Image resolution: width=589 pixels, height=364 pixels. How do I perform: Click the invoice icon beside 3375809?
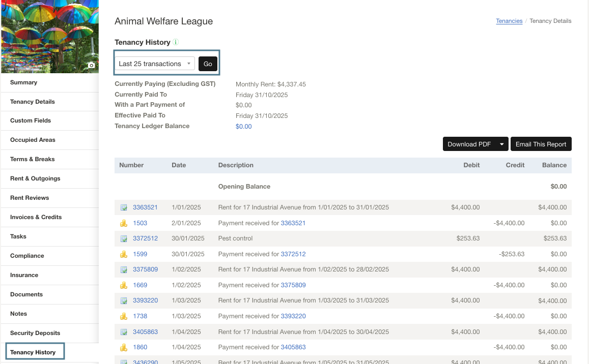tap(123, 269)
